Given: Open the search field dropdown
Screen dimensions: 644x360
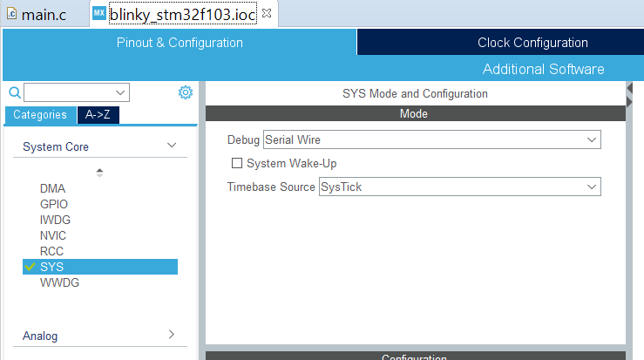Looking at the screenshot, I should point(120,92).
